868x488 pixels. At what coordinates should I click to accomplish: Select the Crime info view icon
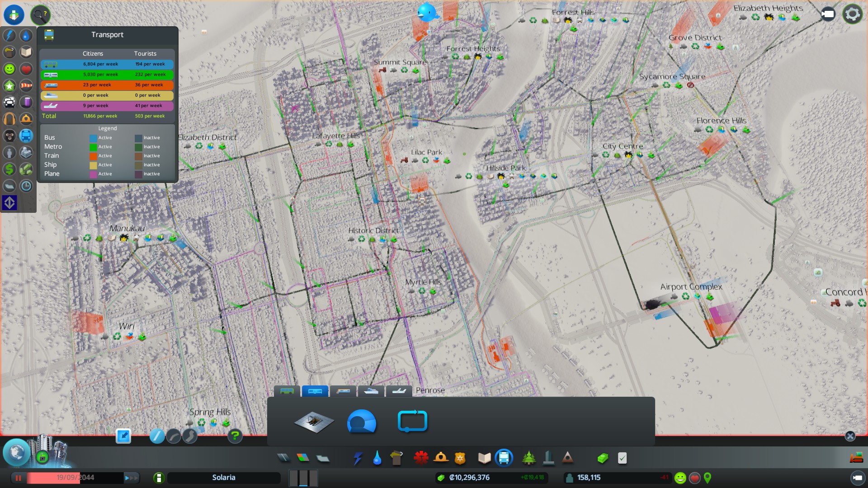point(9,136)
